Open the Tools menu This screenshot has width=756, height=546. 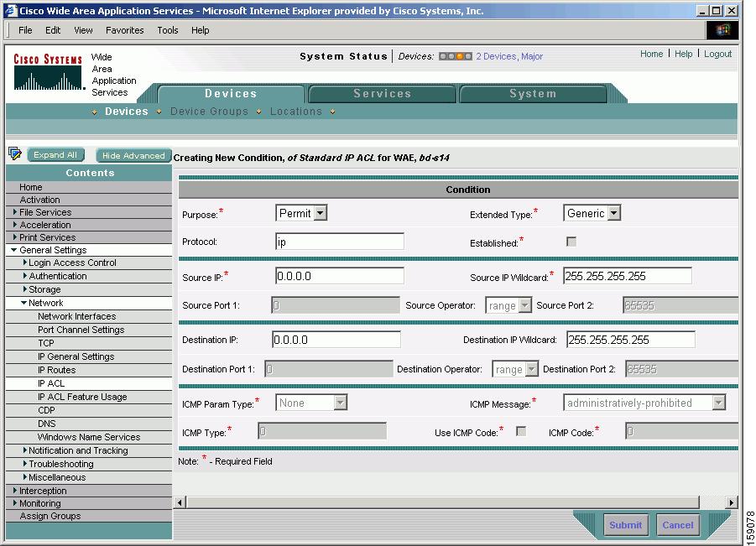[x=168, y=30]
